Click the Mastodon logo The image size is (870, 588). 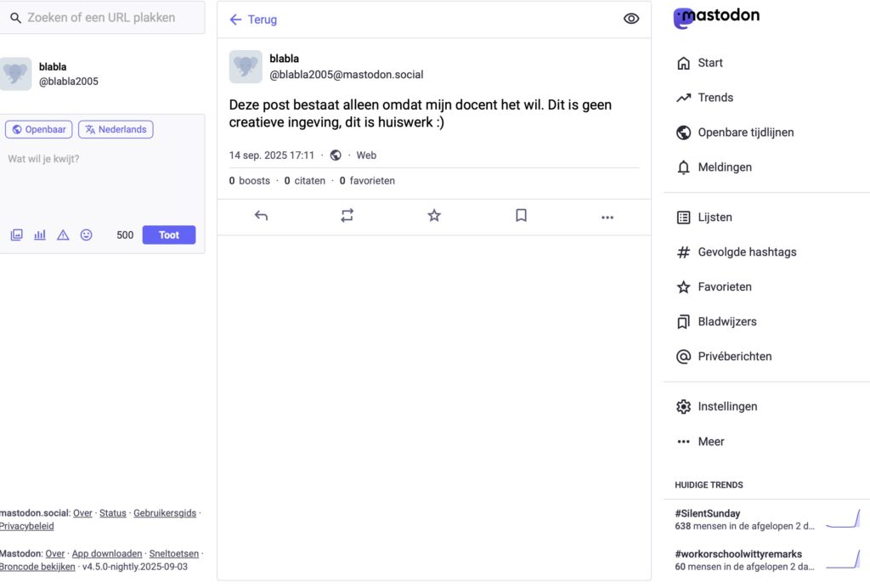click(x=716, y=17)
